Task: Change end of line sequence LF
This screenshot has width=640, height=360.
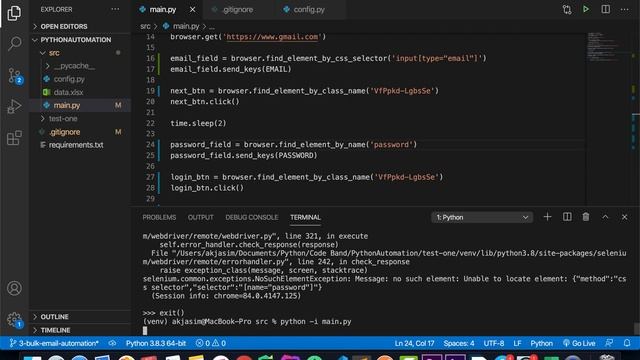Action: click(517, 343)
